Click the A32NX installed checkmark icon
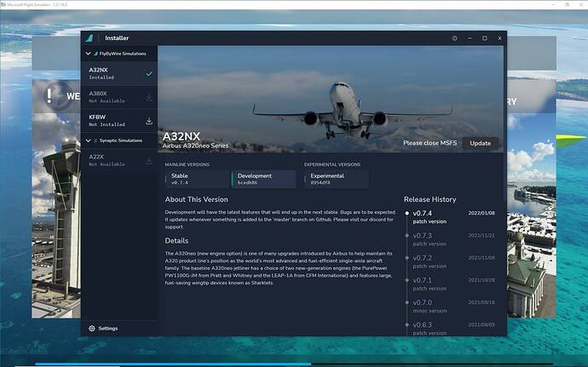Screen dimensions: 588x367 pyautogui.click(x=149, y=73)
